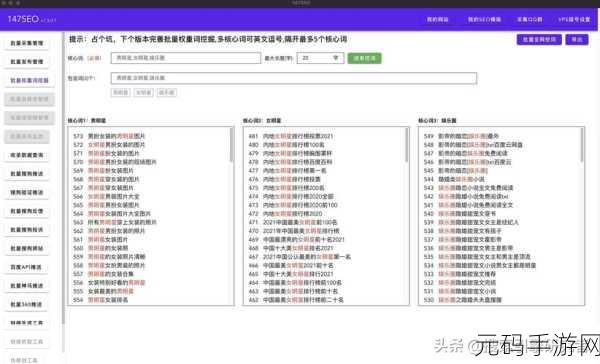
Task: Select row 472 内地女明星排行榜2020 in the middle list
Action: [x=285, y=214]
